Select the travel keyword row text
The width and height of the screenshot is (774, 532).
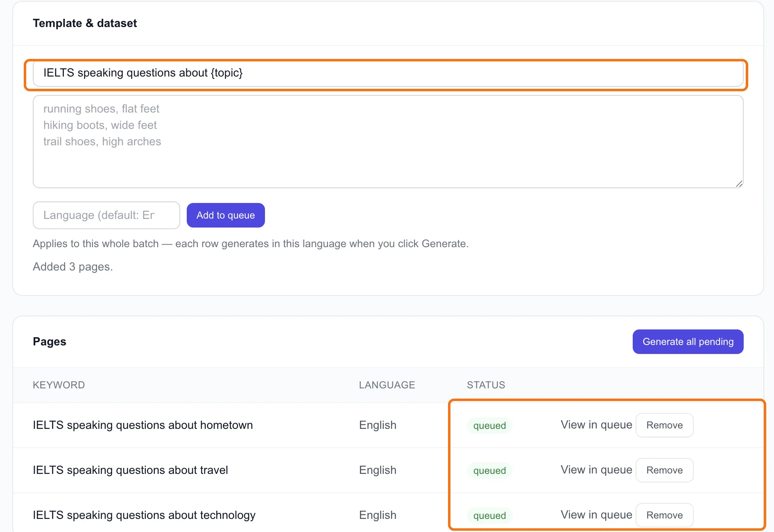[130, 470]
